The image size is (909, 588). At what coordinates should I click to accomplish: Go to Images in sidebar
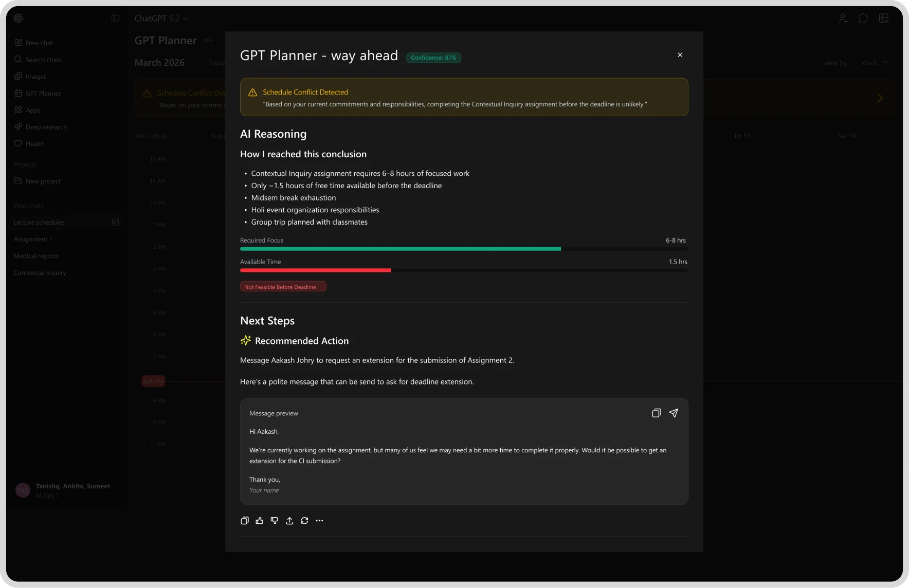pos(30,77)
